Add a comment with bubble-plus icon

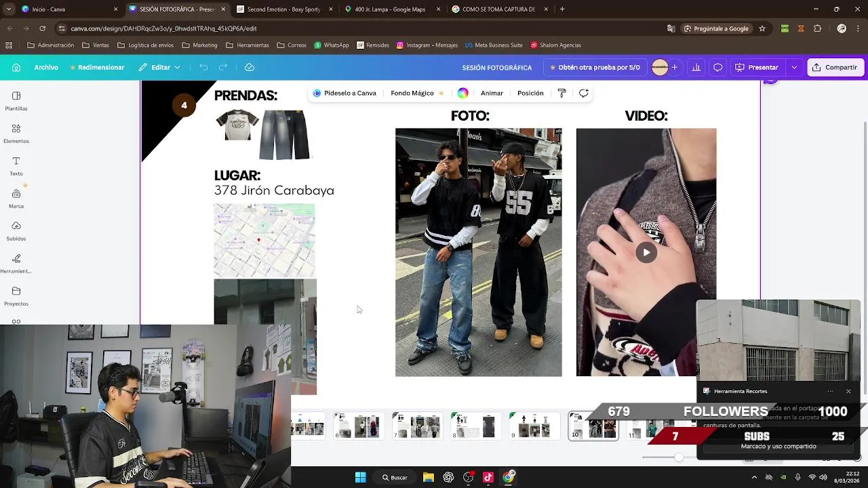[583, 93]
